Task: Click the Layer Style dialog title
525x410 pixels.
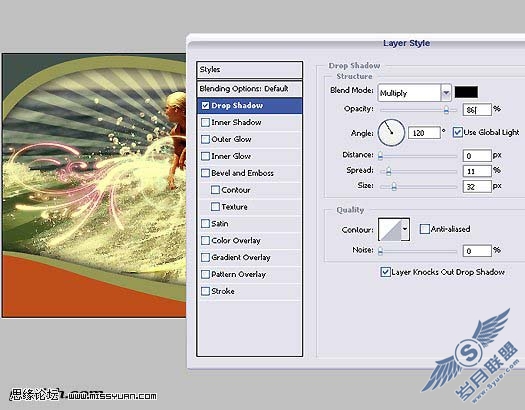Action: [406, 43]
